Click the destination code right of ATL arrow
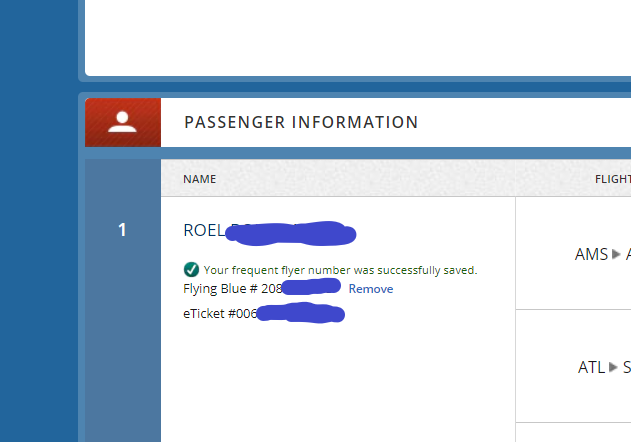The image size is (631, 442). coord(627,367)
